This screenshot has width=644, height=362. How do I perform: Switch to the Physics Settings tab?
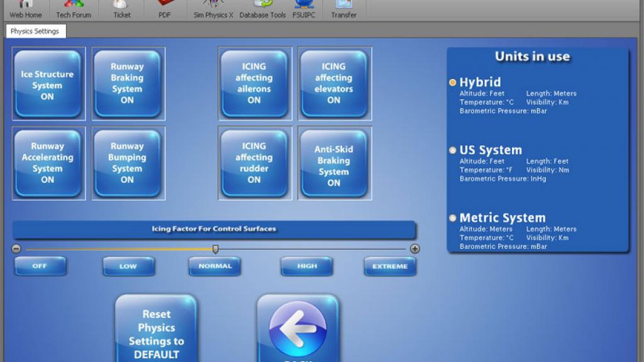coord(35,31)
